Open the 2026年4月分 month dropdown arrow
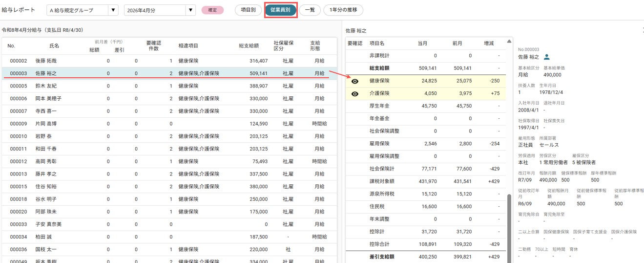 (190, 10)
